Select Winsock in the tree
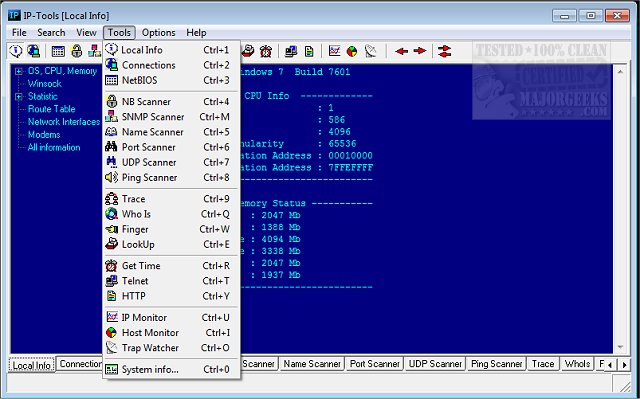Viewport: 640px width, 399px height. pyautogui.click(x=44, y=84)
